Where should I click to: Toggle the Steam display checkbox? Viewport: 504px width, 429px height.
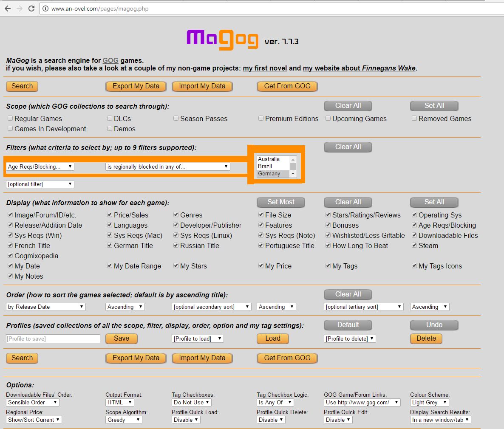pos(414,245)
